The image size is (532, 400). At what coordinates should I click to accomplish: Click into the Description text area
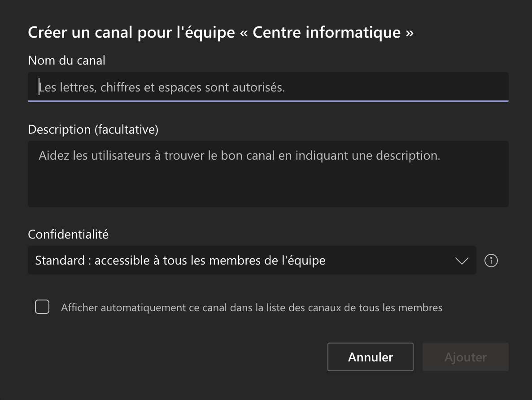click(x=268, y=174)
